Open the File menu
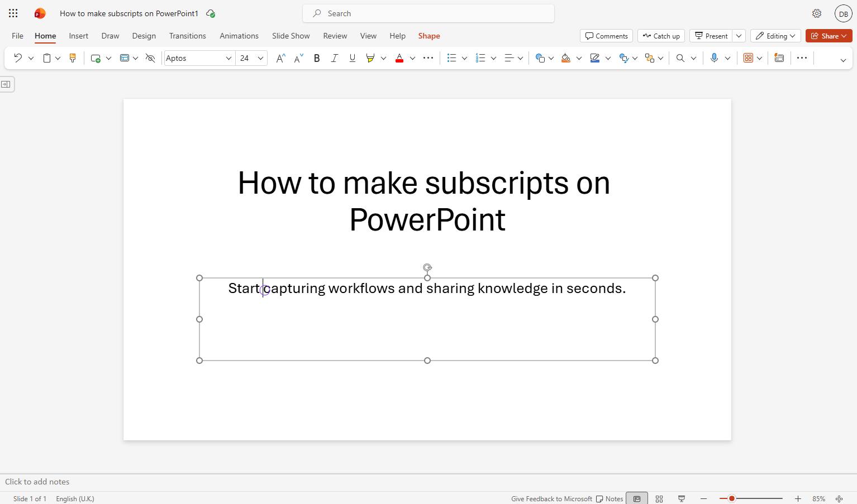 point(18,36)
